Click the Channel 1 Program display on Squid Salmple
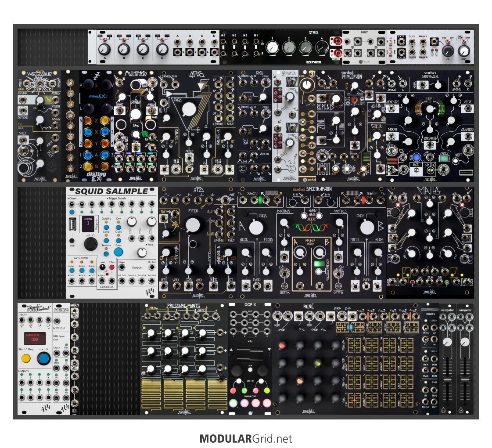 88,224
